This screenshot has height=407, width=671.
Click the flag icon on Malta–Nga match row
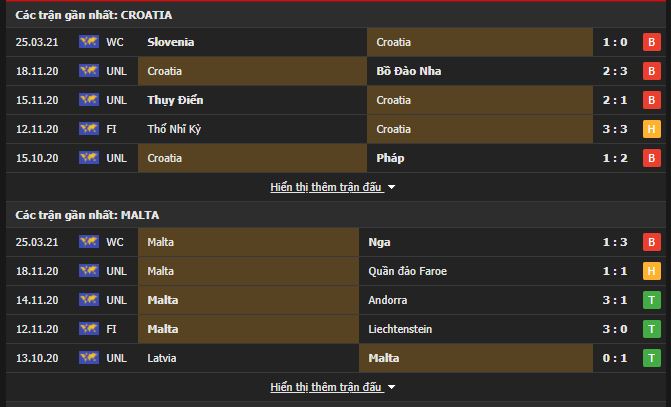(89, 242)
